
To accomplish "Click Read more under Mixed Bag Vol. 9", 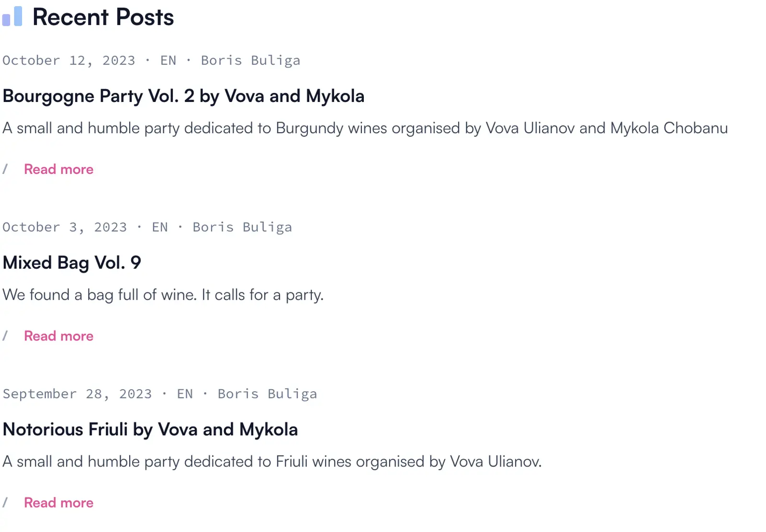I will (58, 336).
